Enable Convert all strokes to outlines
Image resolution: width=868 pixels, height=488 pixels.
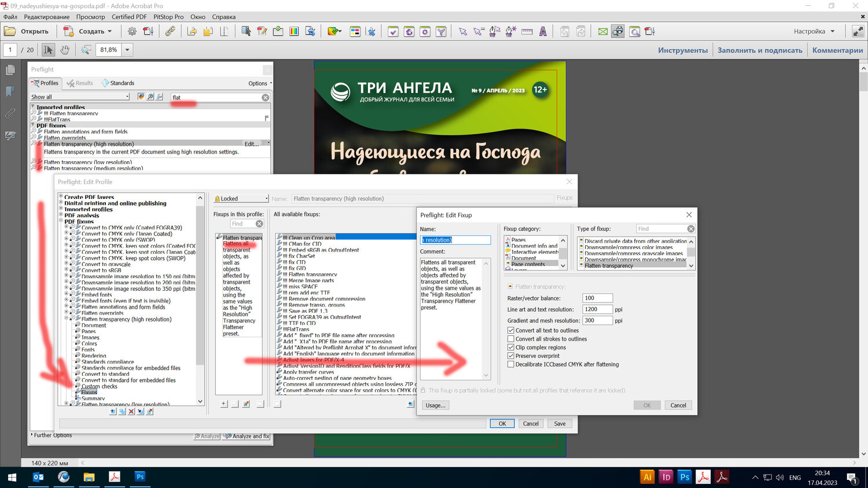click(x=511, y=339)
